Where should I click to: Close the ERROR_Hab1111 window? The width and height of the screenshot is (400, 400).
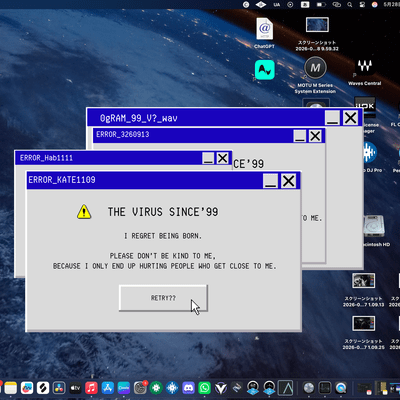[223, 158]
